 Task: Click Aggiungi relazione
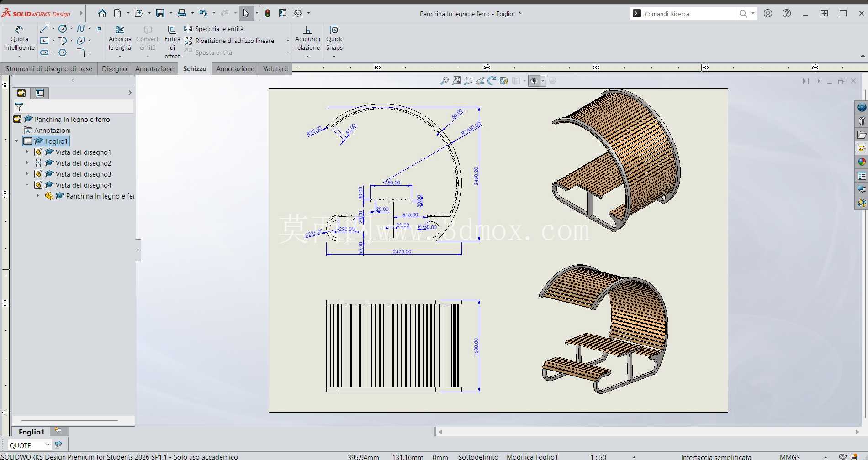307,38
